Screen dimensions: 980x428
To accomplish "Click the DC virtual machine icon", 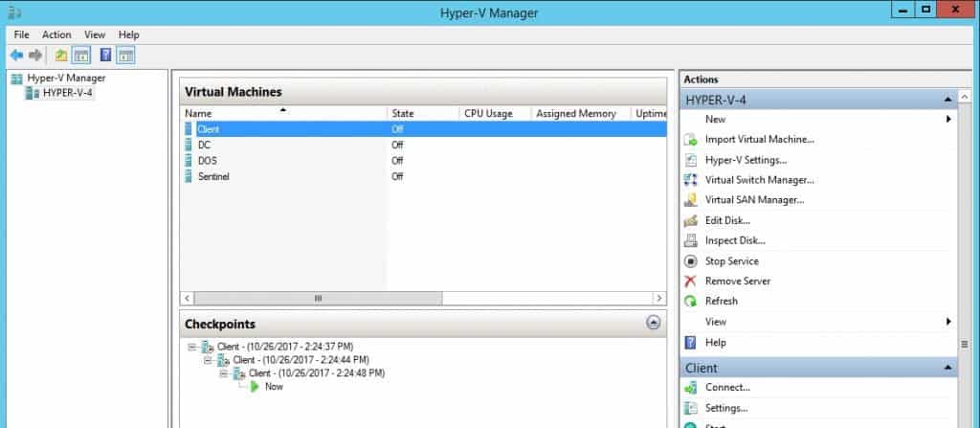I will 189,145.
